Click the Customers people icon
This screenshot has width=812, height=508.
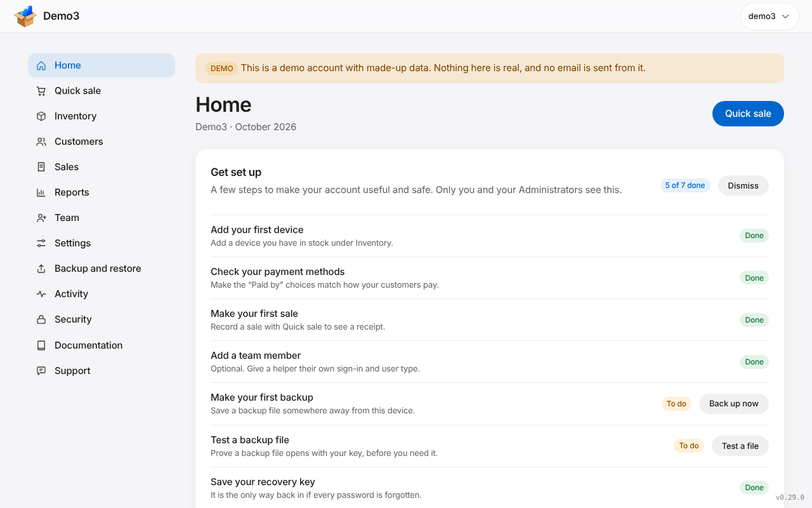tap(41, 142)
